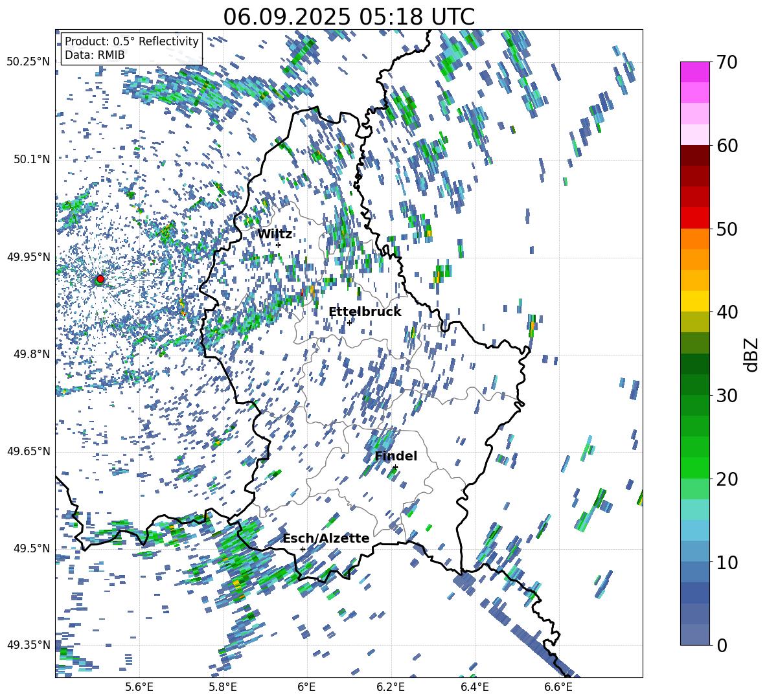This screenshot has height=700, width=767.
Task: Click the dBZ colorbar label
Action: click(750, 354)
